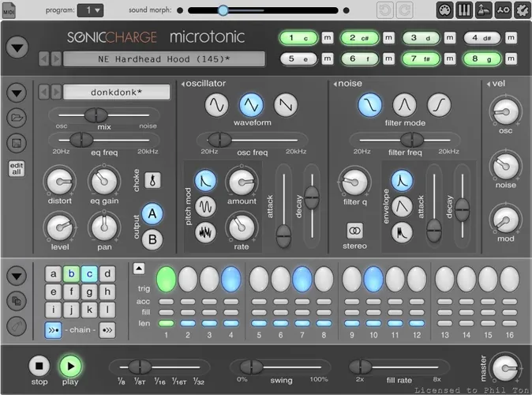Open the pattern section menu arrow

[17, 276]
